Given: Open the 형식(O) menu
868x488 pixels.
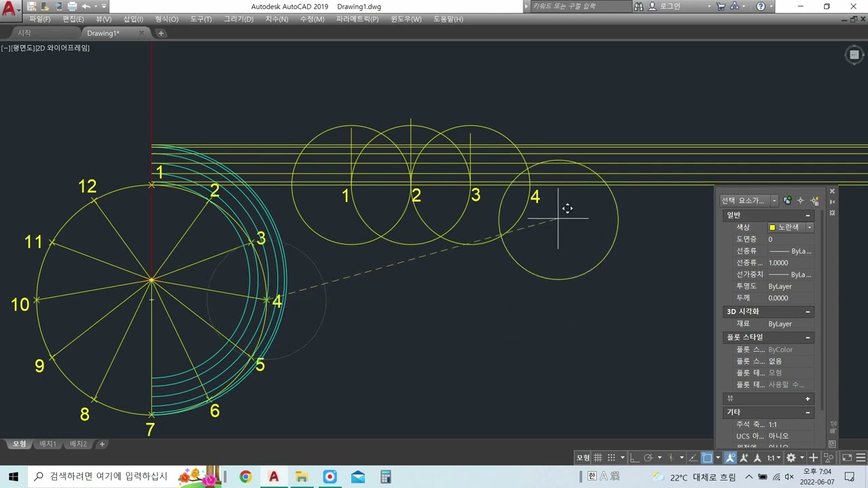Looking at the screenshot, I should tap(167, 19).
